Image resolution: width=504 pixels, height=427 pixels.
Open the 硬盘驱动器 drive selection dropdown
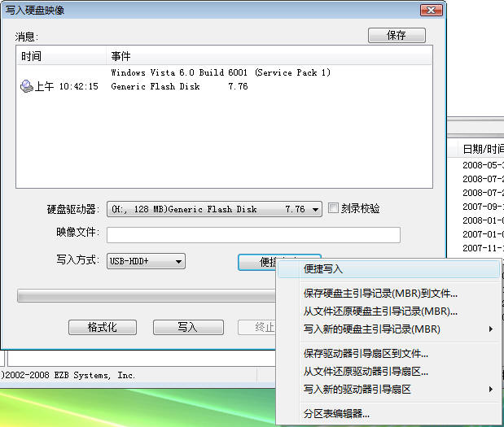coord(316,209)
